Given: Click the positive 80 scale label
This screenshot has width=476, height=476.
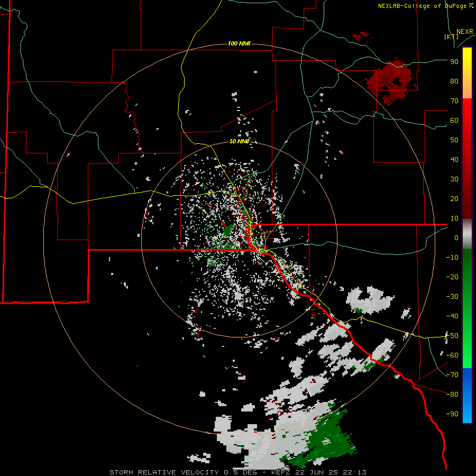Looking at the screenshot, I should [x=454, y=81].
